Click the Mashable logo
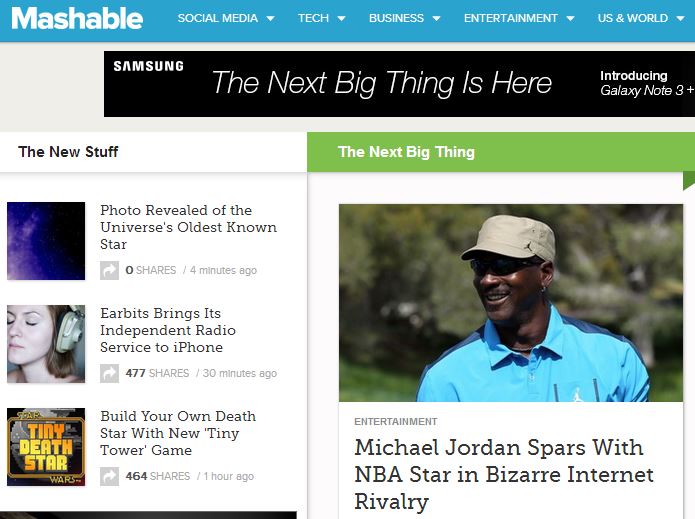The height and width of the screenshot is (519, 695). tap(77, 19)
